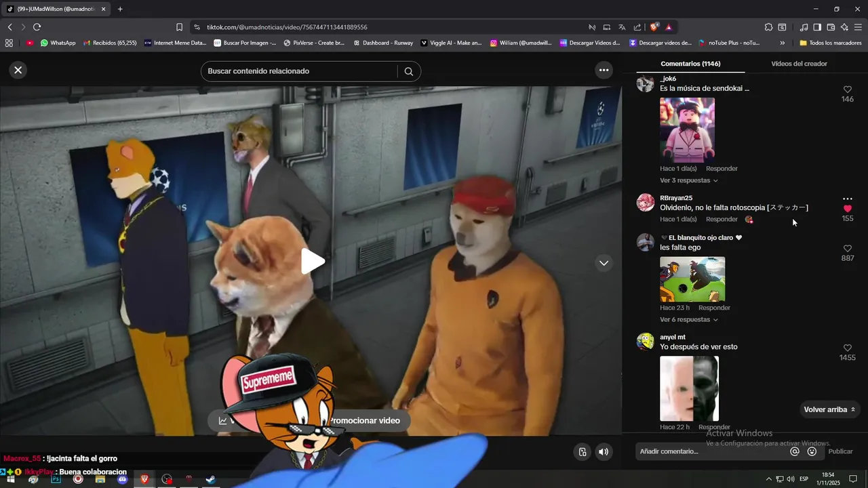The image size is (868, 488).
Task: Open tab groups grid icon in bookmarks bar
Action: pos(9,43)
